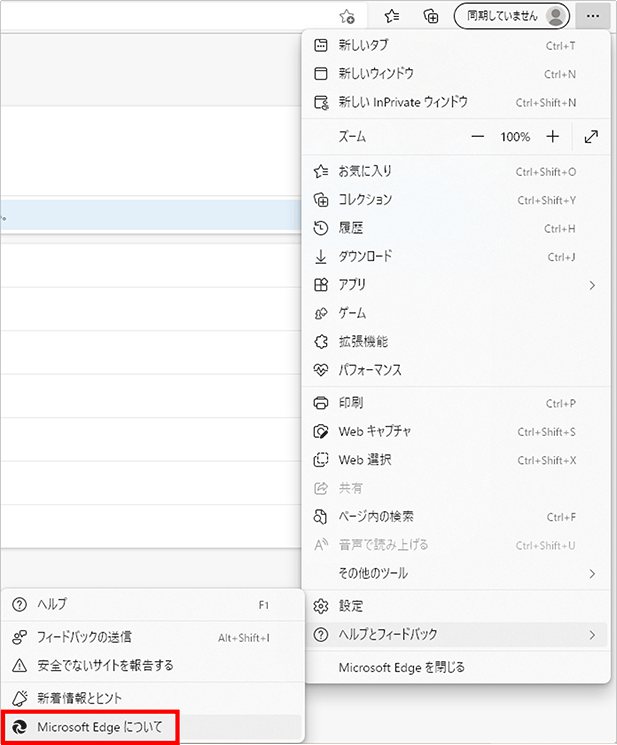Screen dimensions: 617x745
Task: Click the settings gear icon
Action: 321,606
